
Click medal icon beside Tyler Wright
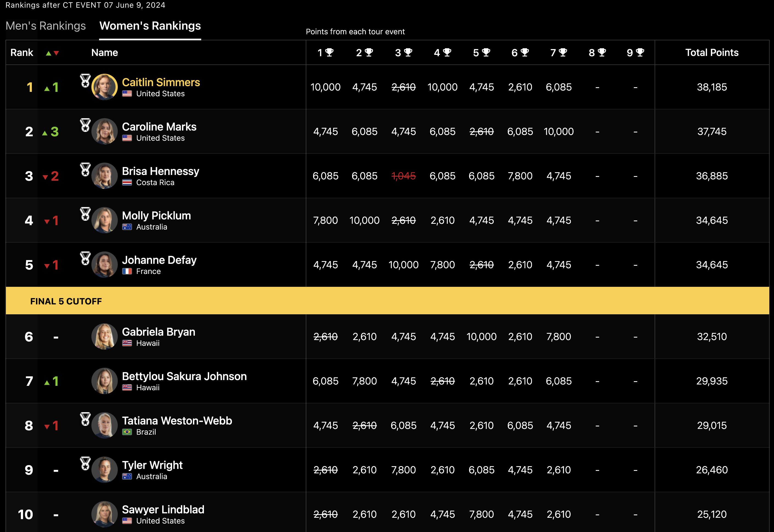click(85, 463)
